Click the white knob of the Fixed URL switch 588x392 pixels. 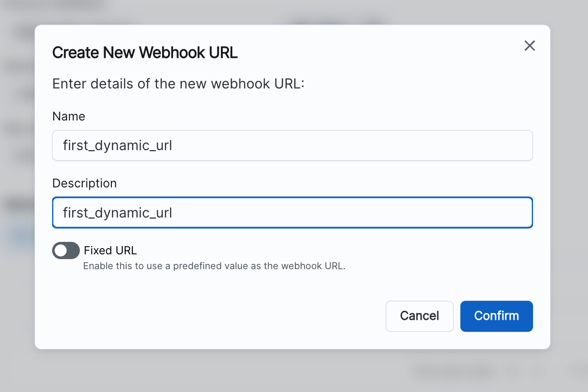(x=60, y=250)
